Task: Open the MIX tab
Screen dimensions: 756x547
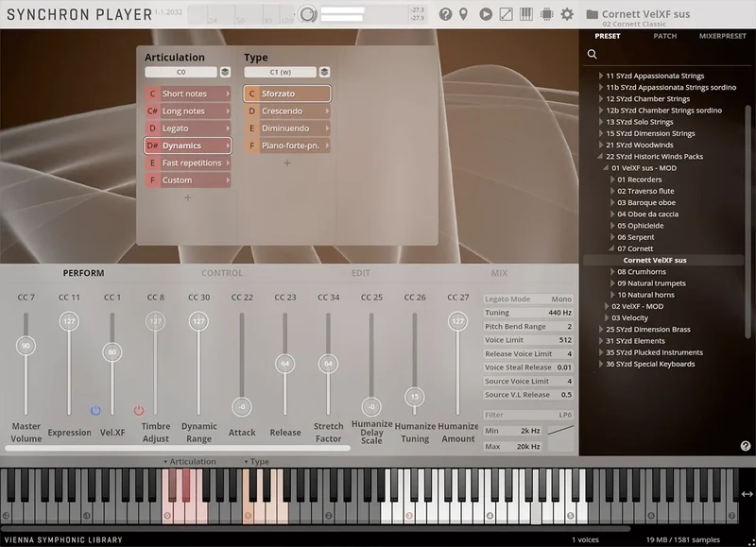Action: 499,273
